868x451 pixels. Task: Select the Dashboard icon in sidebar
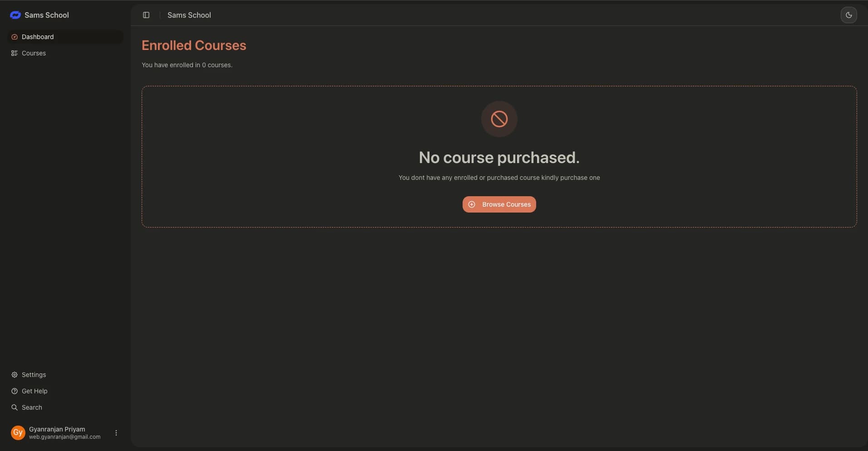15,37
